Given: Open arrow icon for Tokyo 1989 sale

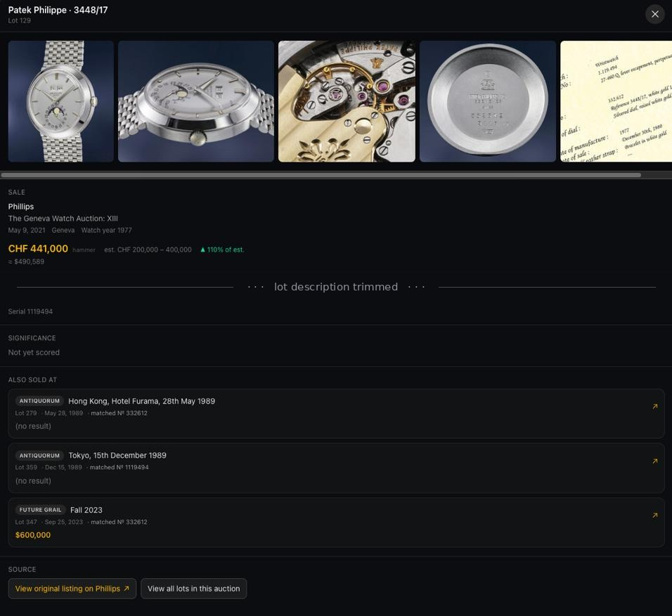Looking at the screenshot, I should tap(655, 461).
